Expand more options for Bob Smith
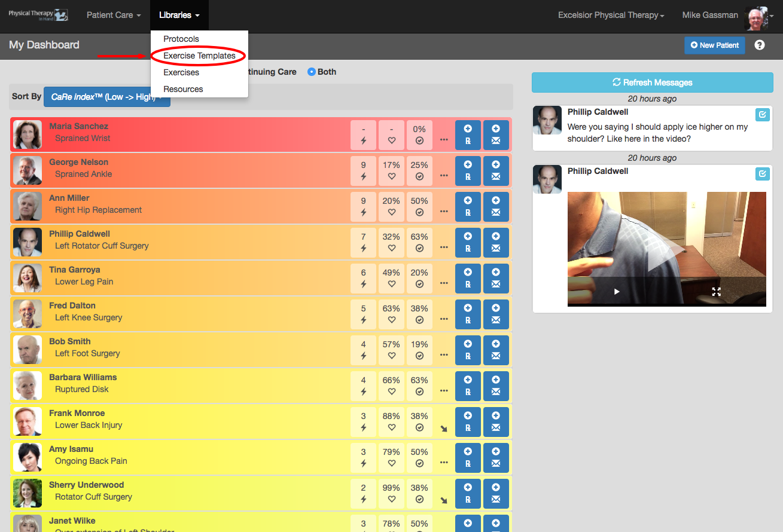Viewport: 783px width, 532px height. click(444, 354)
